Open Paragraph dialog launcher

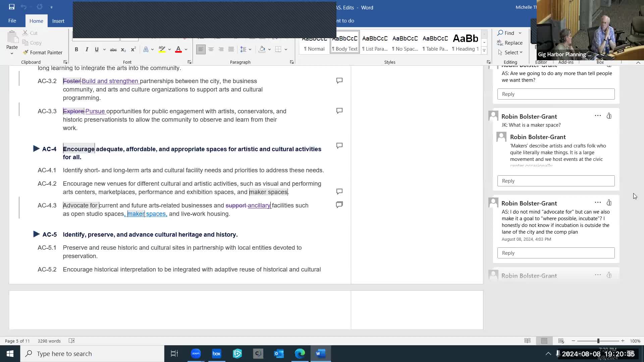coord(292,62)
